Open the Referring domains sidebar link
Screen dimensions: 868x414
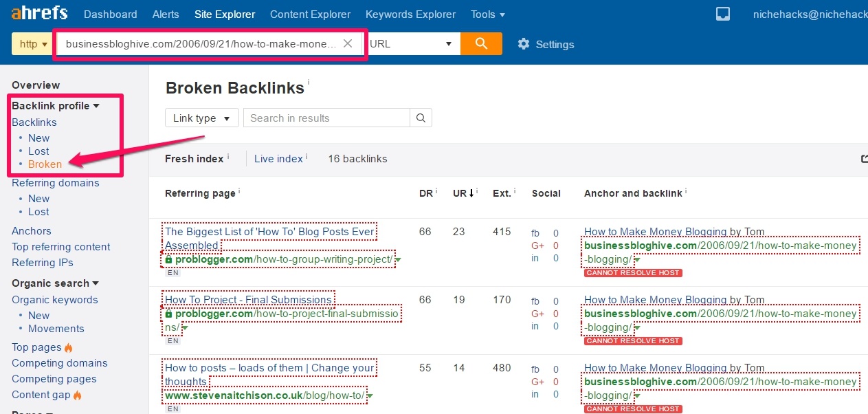coord(56,183)
